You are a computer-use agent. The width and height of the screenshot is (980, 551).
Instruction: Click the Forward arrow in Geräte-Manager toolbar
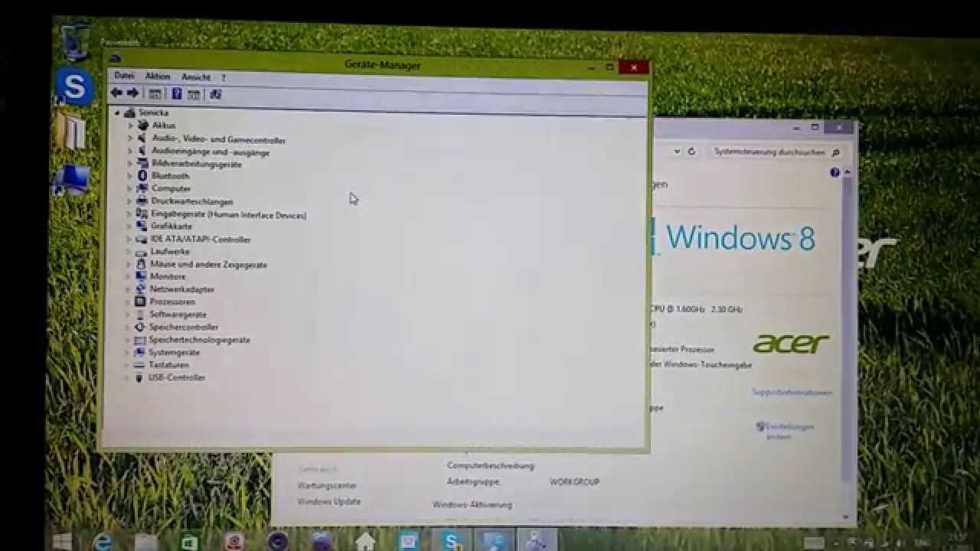pyautogui.click(x=132, y=93)
